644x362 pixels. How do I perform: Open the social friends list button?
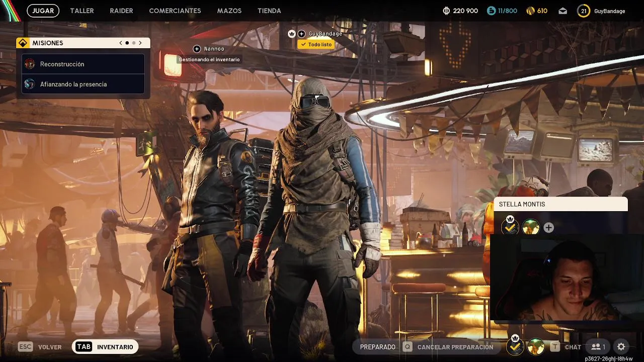(598, 347)
